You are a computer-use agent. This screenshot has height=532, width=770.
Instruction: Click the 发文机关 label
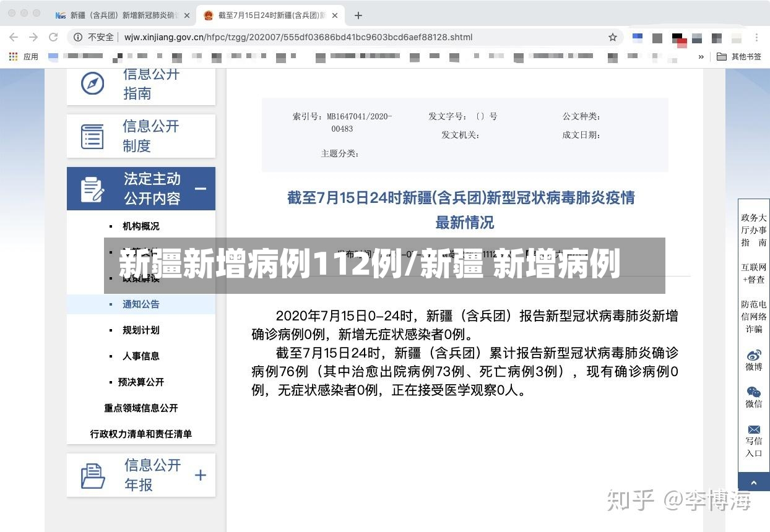click(460, 135)
